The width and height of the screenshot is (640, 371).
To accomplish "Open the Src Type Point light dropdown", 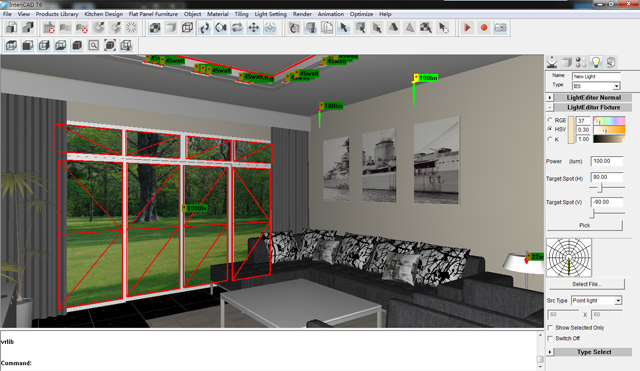I will [596, 300].
